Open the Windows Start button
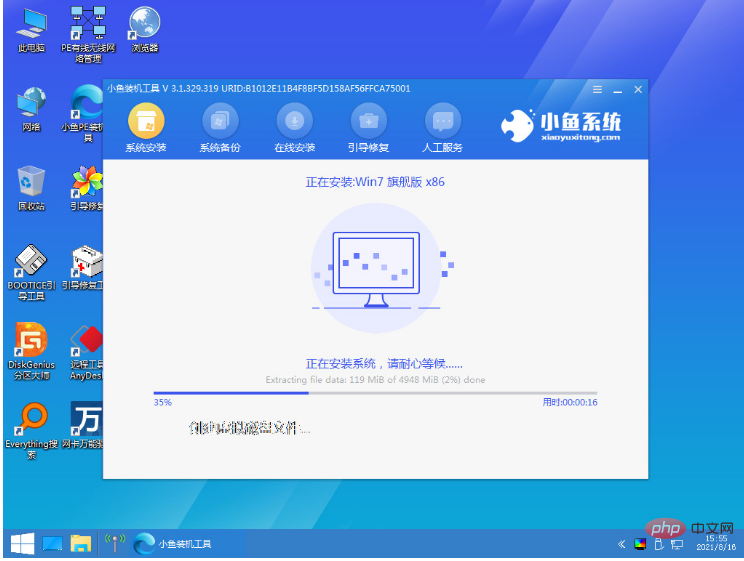The width and height of the screenshot is (744, 561). (22, 544)
